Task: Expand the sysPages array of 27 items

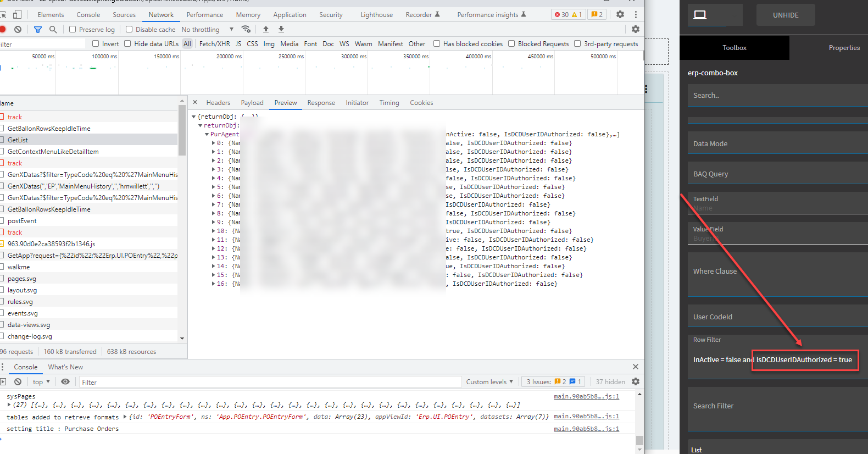Action: point(9,405)
